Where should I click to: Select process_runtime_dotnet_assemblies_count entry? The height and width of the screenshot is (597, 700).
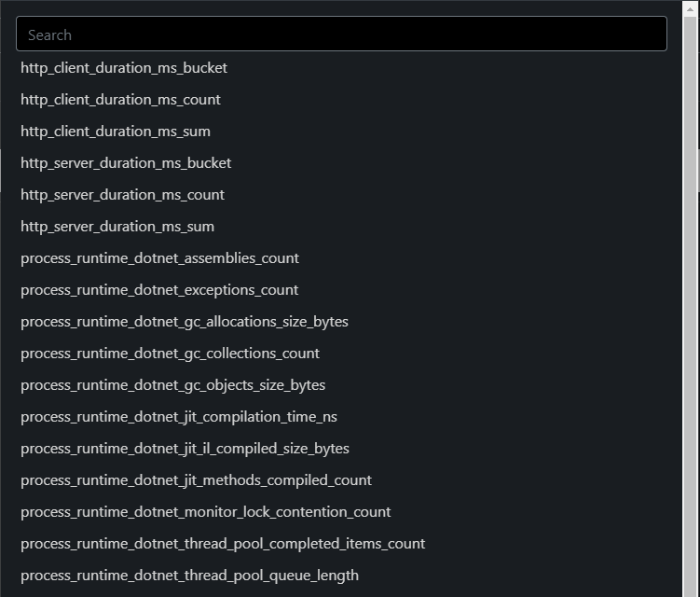(159, 258)
